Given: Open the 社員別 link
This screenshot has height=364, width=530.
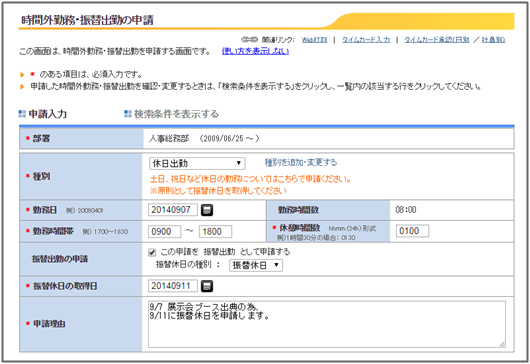Looking at the screenshot, I should [493, 40].
